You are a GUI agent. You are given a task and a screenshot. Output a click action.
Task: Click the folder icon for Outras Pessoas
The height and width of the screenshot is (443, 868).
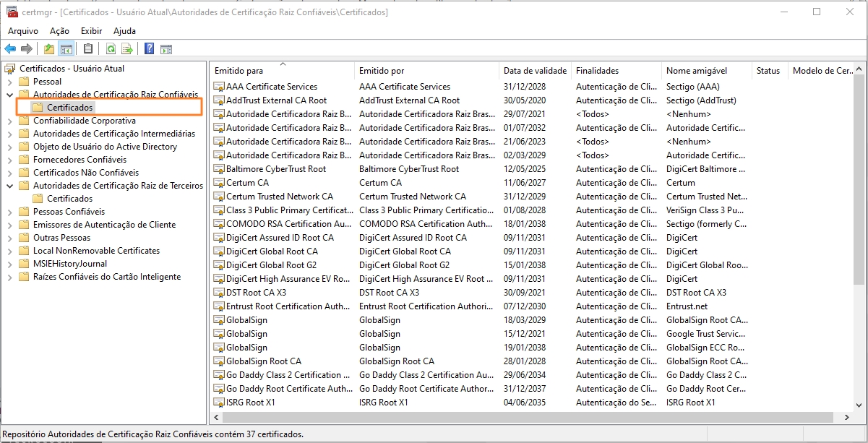[x=23, y=238]
